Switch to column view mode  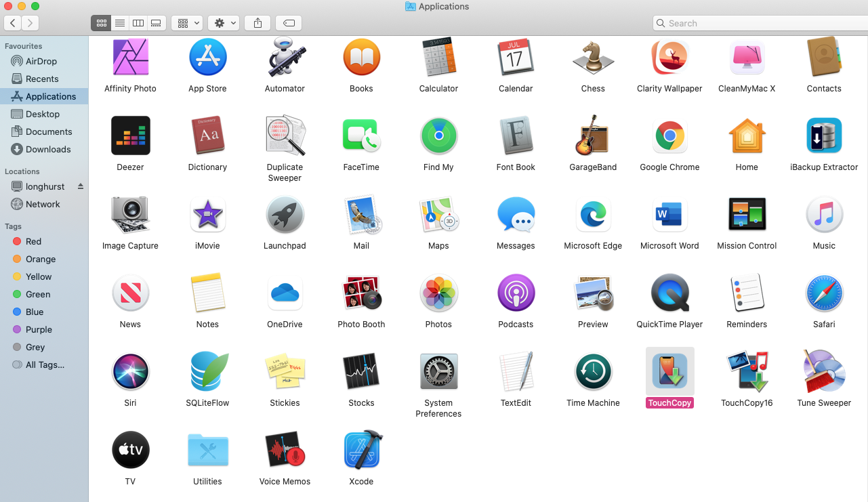click(x=138, y=23)
